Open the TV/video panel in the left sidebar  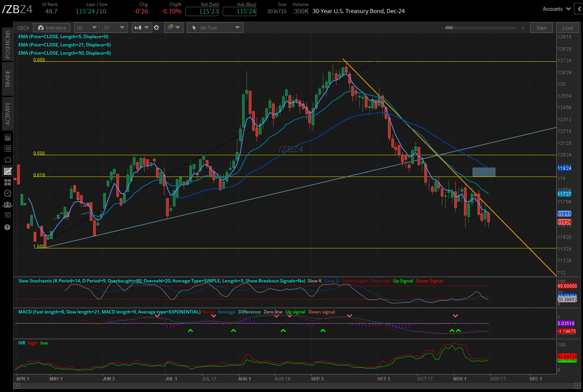coord(7,159)
